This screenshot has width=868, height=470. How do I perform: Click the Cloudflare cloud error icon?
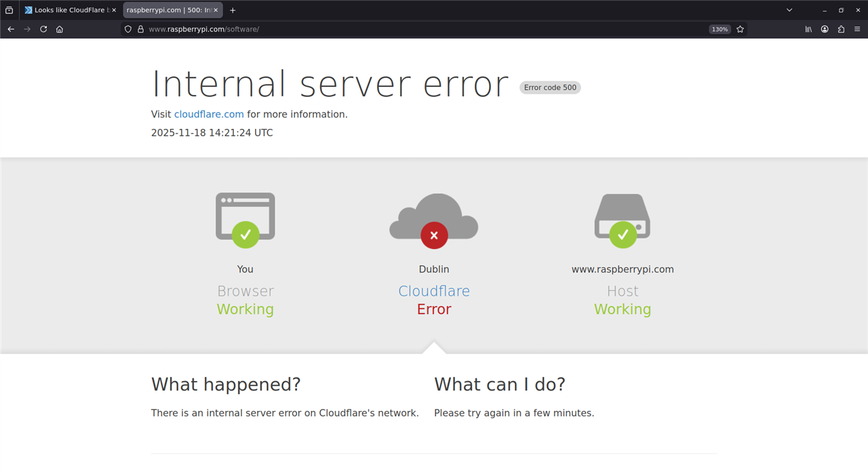point(434,220)
